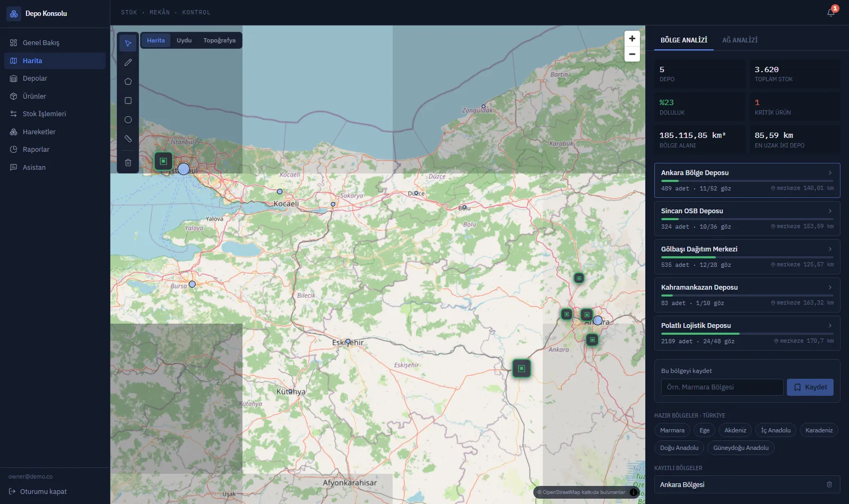Open Ürünler in the sidebar

[x=55, y=96]
